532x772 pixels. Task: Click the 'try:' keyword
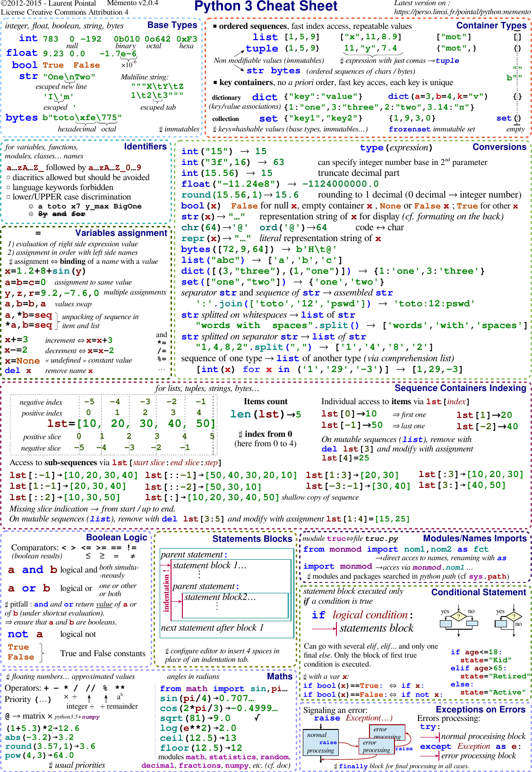tap(430, 727)
